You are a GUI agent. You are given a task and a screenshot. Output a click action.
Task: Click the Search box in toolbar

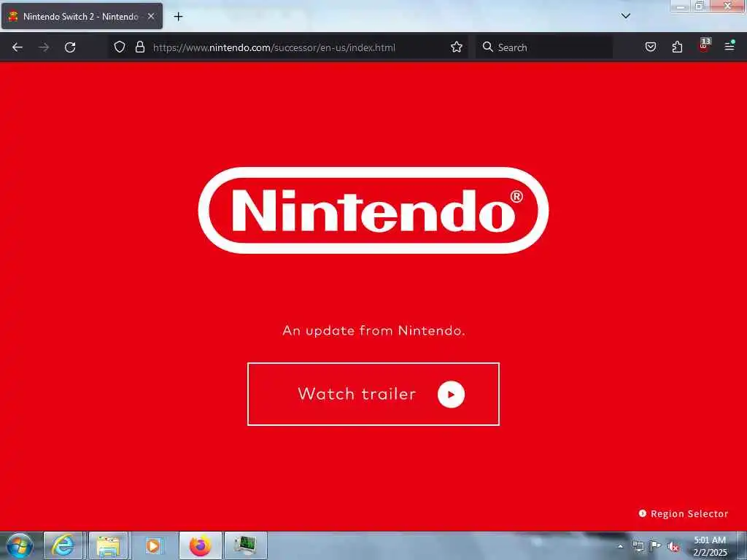point(544,47)
